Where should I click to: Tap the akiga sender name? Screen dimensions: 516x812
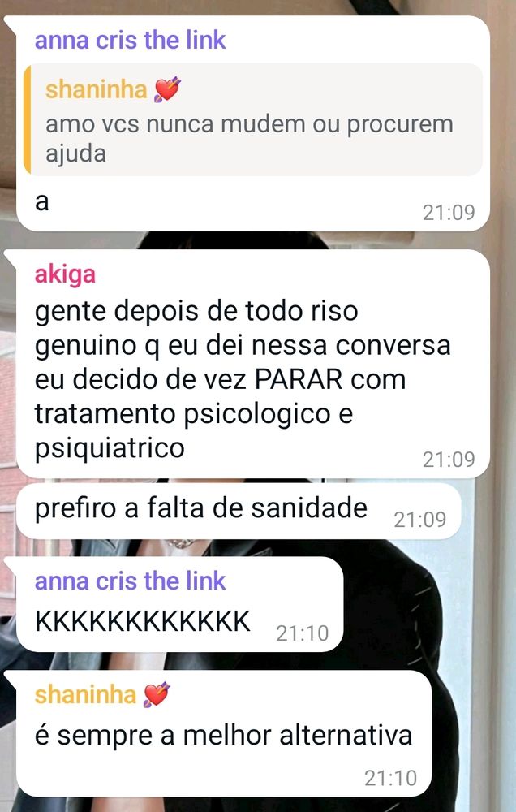[65, 274]
